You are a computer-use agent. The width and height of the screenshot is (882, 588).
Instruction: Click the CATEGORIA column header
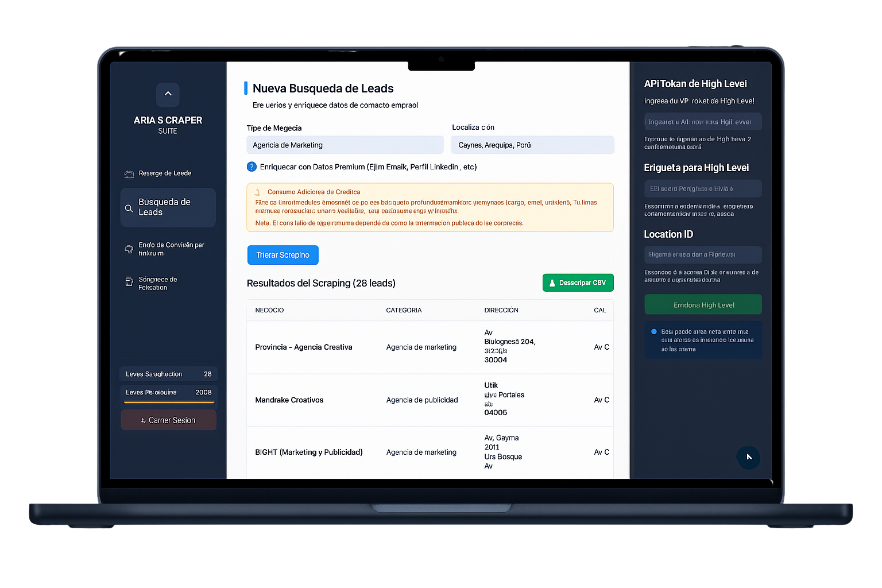point(404,310)
